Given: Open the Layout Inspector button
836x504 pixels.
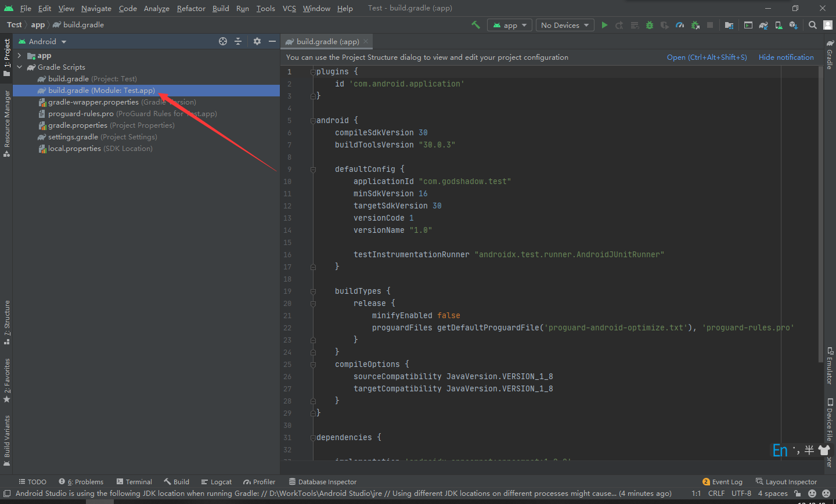Looking at the screenshot, I should point(786,482).
